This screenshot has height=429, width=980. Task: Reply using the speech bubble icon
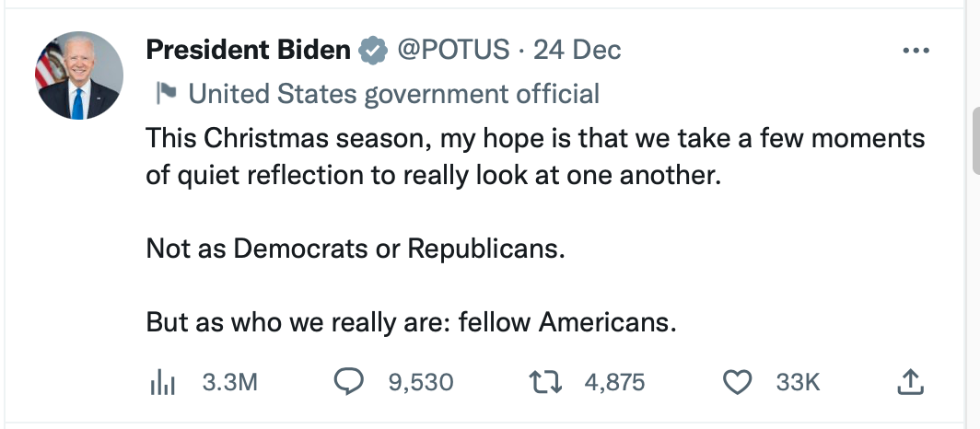click(347, 381)
